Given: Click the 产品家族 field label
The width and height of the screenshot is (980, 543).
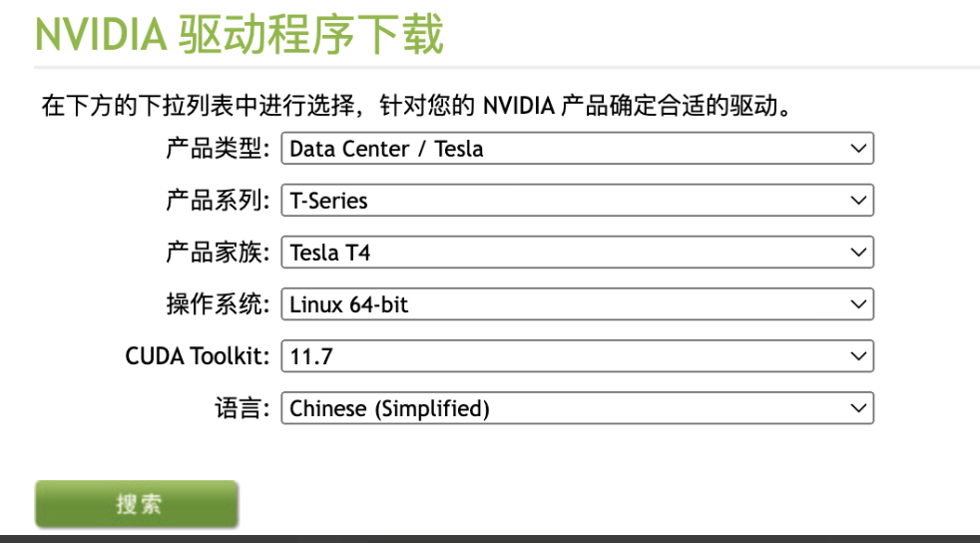Looking at the screenshot, I should 217,253.
